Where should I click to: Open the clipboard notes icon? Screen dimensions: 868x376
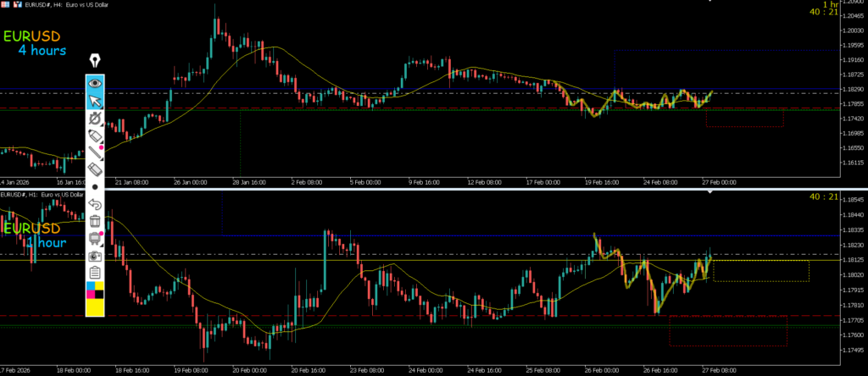click(95, 273)
